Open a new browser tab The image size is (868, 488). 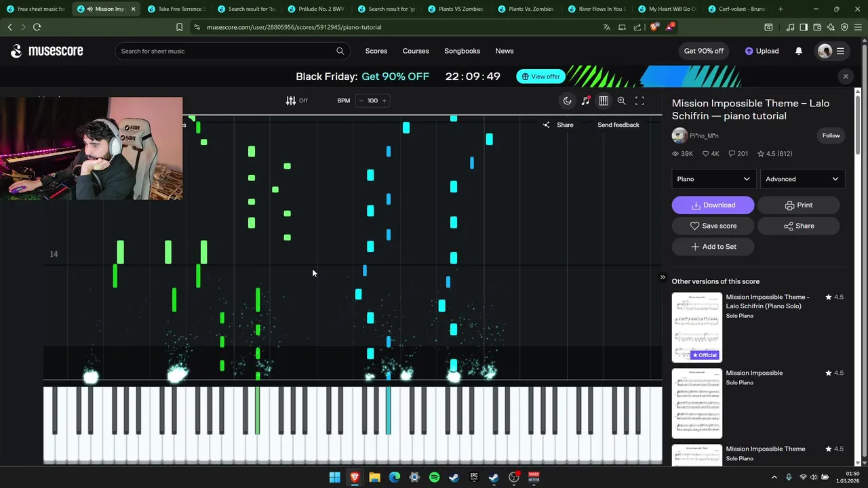tap(781, 9)
